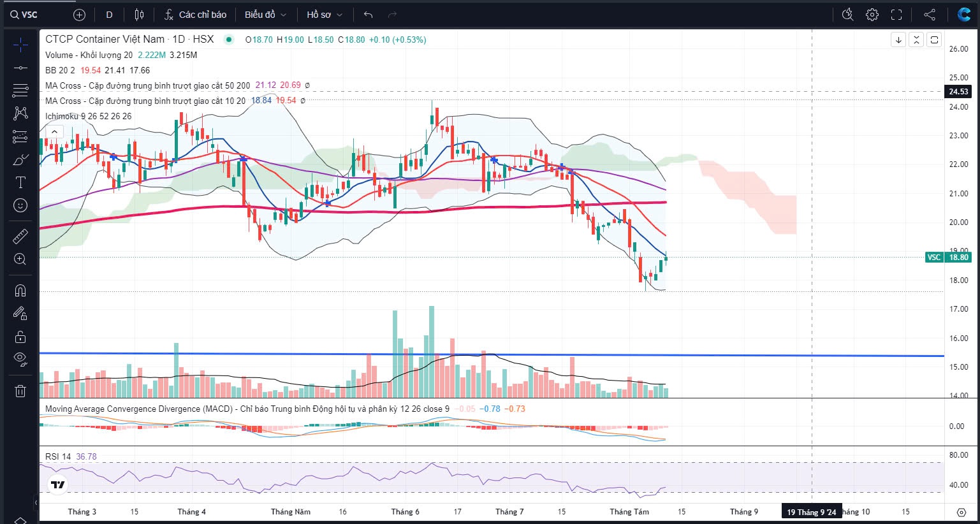The width and height of the screenshot is (980, 524).
Task: Select the Volume - Khối lượng 20 legend
Action: (x=89, y=55)
